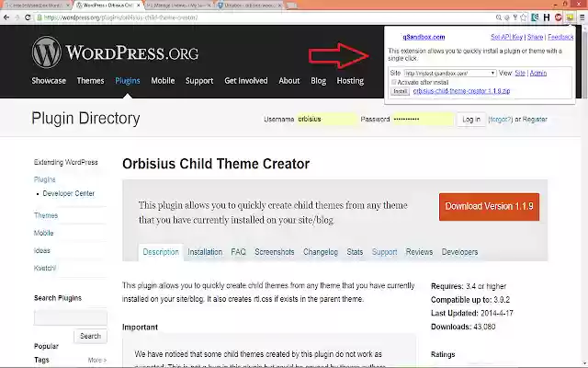588x368 pixels.
Task: Select the Description tab
Action: pyautogui.click(x=161, y=252)
